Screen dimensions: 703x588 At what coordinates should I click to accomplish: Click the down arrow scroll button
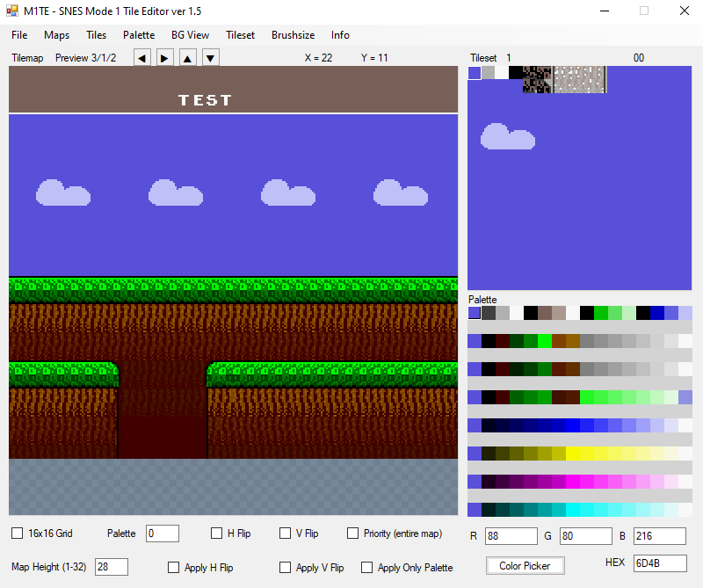click(x=211, y=58)
